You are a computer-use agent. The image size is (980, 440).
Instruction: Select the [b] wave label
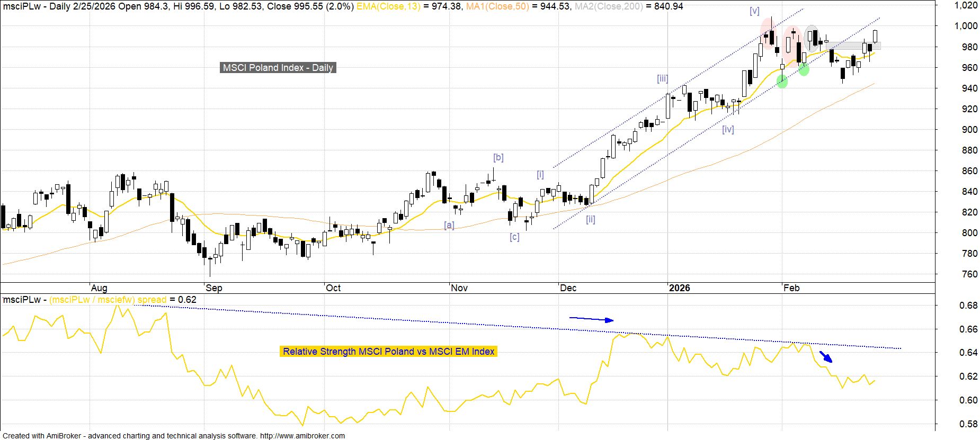pyautogui.click(x=498, y=157)
